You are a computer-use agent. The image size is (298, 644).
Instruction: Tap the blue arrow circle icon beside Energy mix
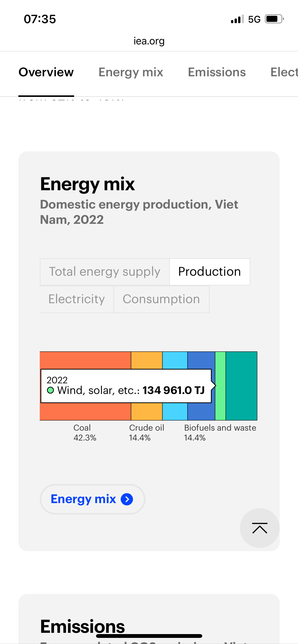pos(127,499)
